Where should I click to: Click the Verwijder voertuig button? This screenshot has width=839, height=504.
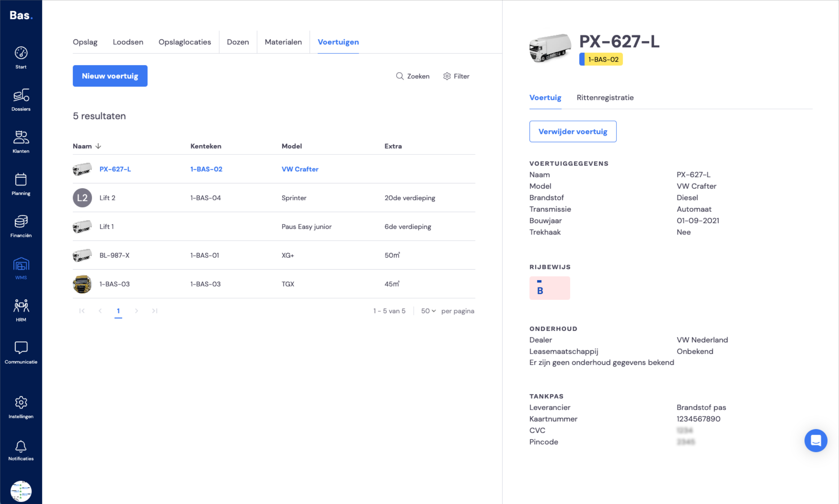click(x=573, y=131)
